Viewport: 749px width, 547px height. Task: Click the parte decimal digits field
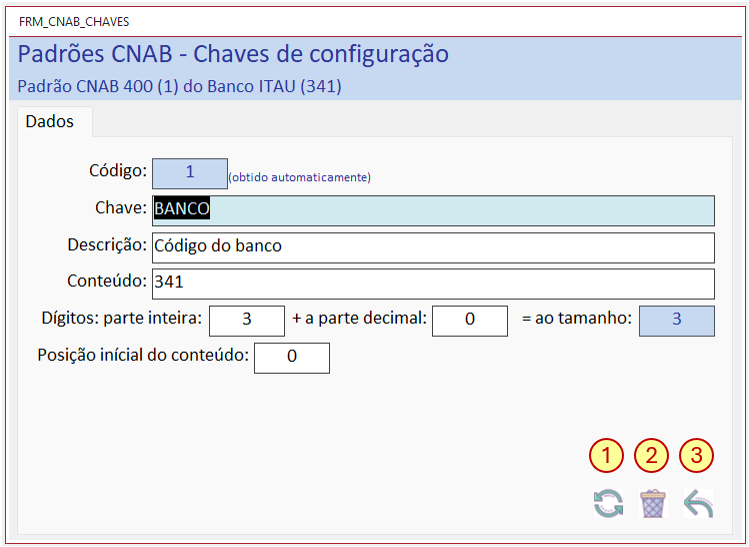470,321
